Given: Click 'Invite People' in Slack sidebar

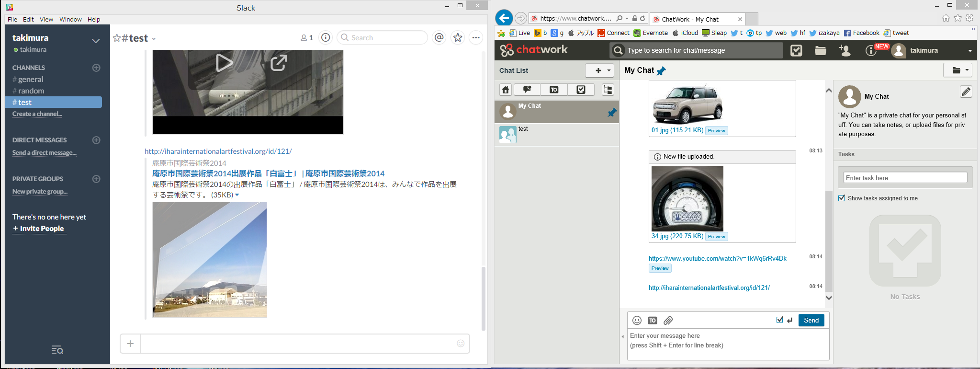Looking at the screenshot, I should click(38, 229).
